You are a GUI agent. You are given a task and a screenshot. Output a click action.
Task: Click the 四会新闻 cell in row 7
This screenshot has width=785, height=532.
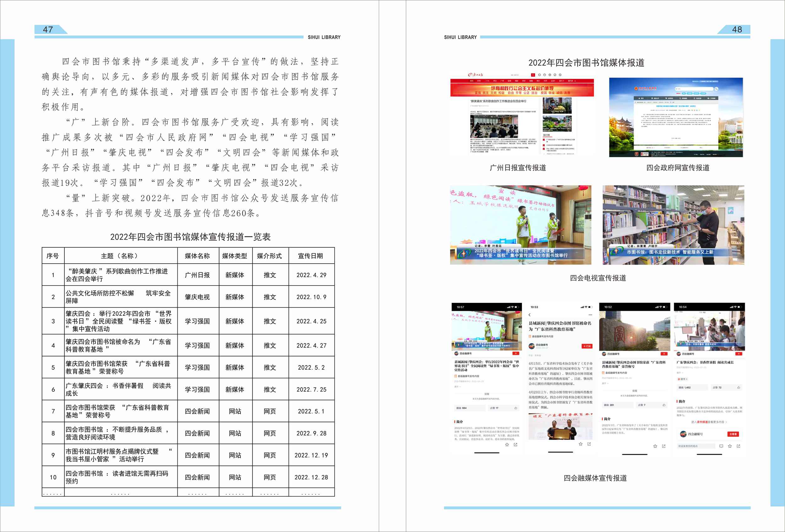pyautogui.click(x=198, y=411)
